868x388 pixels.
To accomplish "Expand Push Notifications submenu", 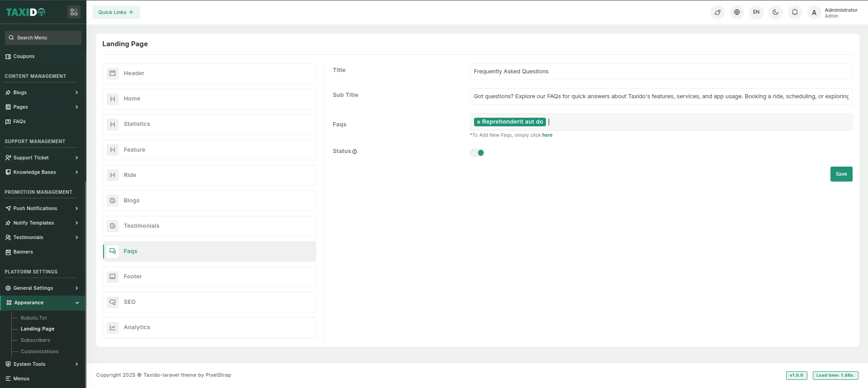I will (x=42, y=208).
